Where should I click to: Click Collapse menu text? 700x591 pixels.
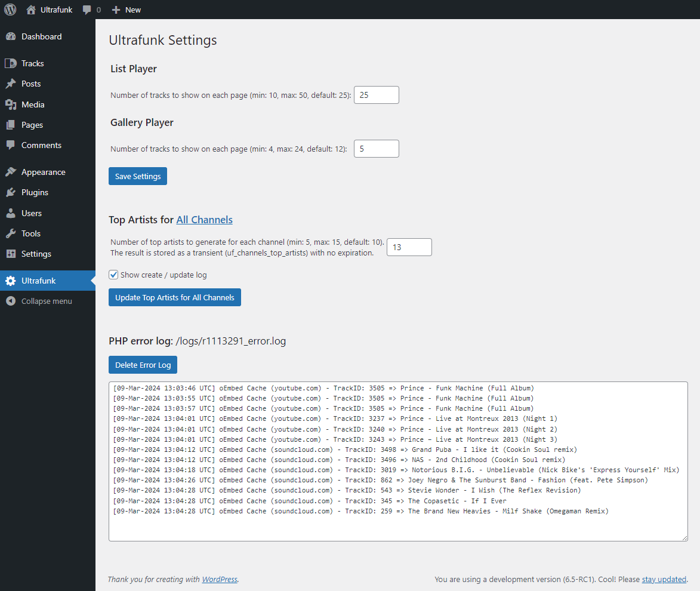47,301
